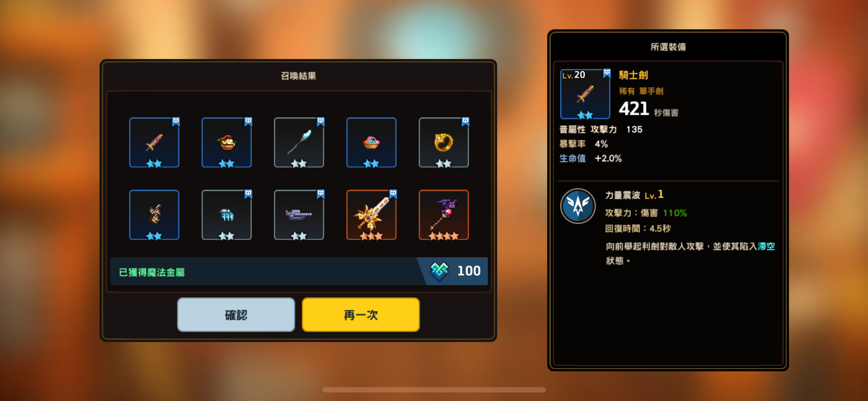Tap the 滯空 status keyword link
Screen dimensions: 868x401
click(x=766, y=246)
